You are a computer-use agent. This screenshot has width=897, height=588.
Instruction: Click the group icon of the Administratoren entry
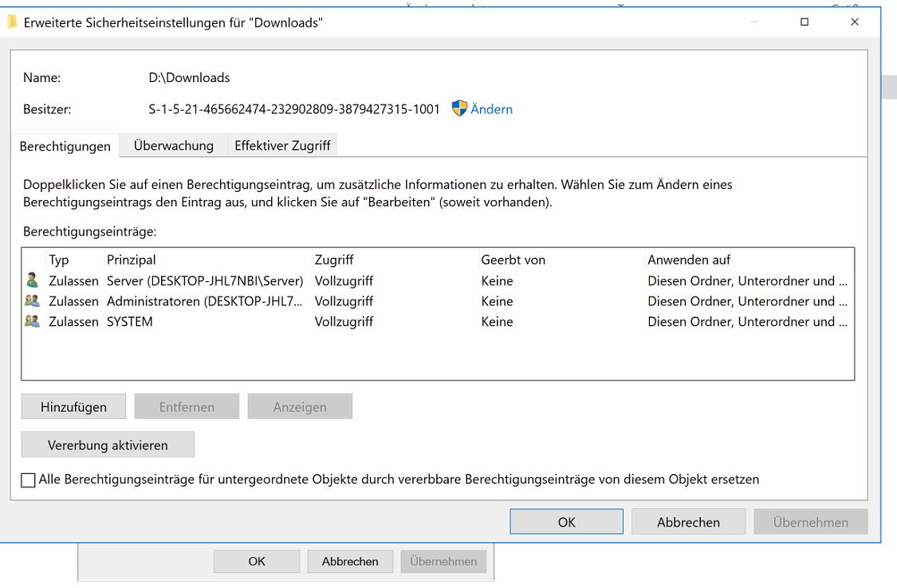32,300
